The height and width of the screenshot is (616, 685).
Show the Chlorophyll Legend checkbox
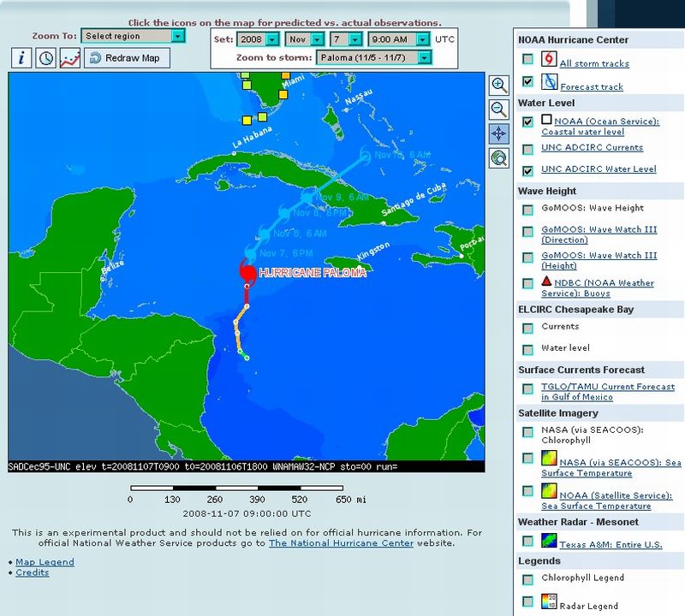[527, 579]
